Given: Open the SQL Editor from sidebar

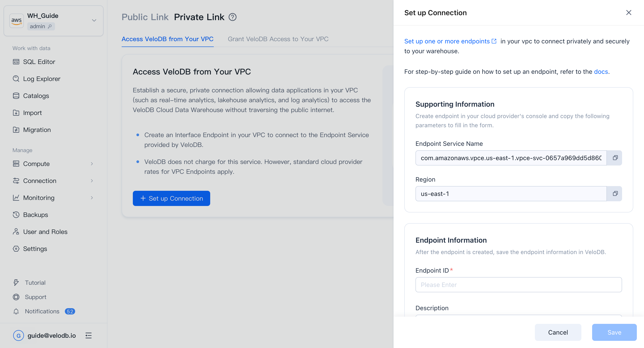Looking at the screenshot, I should point(39,62).
